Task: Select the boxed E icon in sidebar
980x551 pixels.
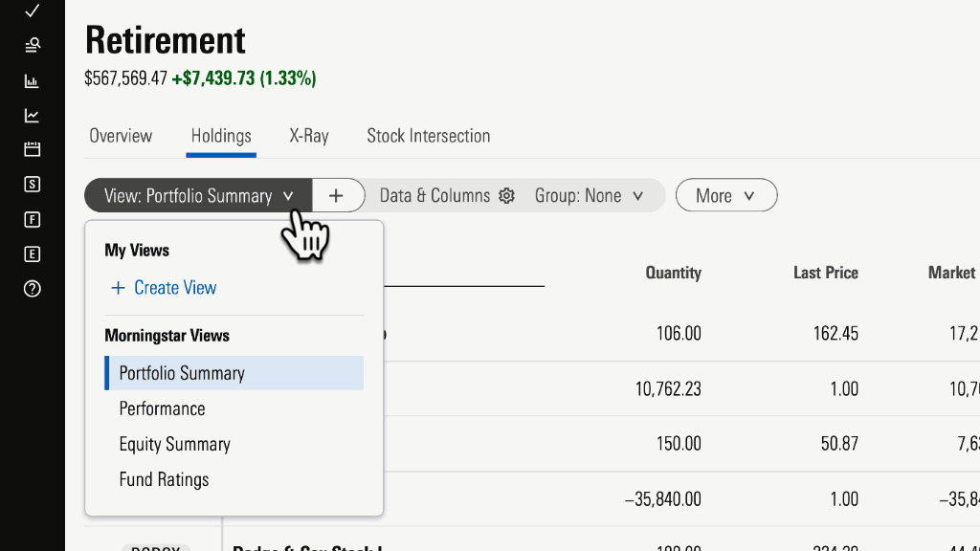Action: tap(33, 253)
